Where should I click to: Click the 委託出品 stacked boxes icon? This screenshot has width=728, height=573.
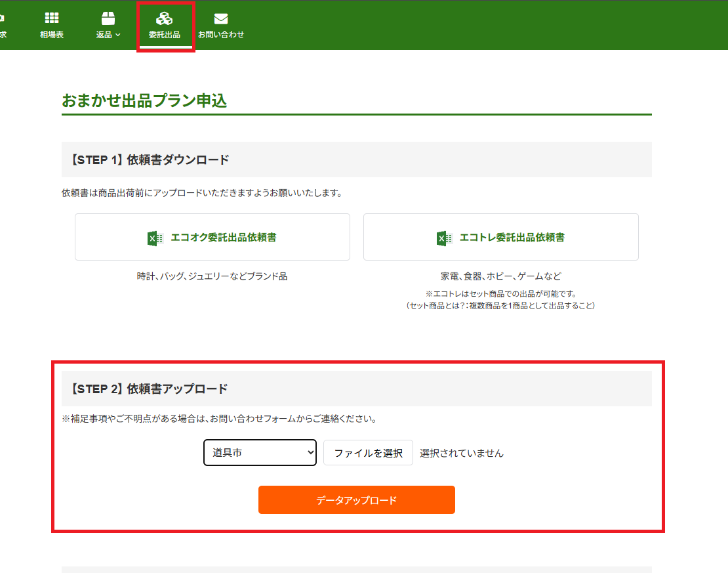point(164,18)
